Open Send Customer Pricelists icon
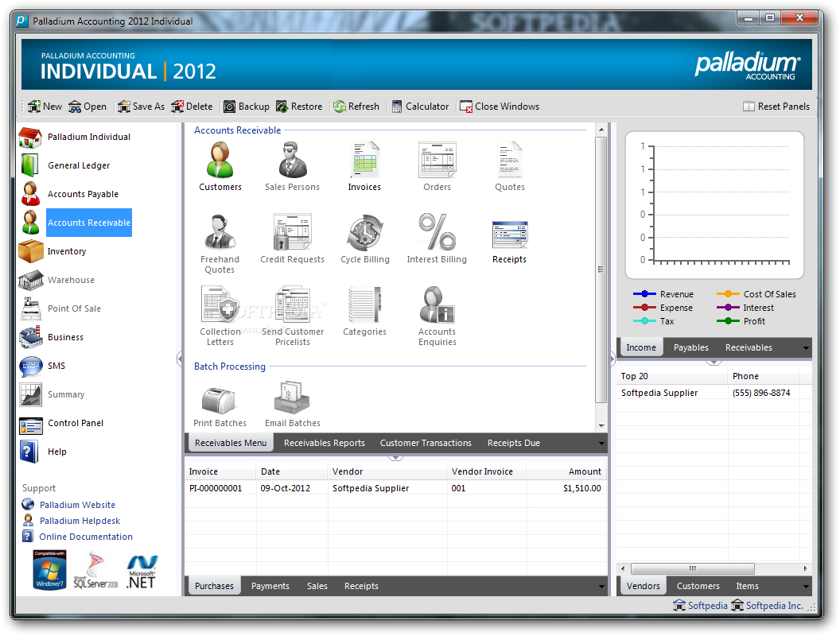Viewport: 840px width, 636px height. [x=293, y=316]
